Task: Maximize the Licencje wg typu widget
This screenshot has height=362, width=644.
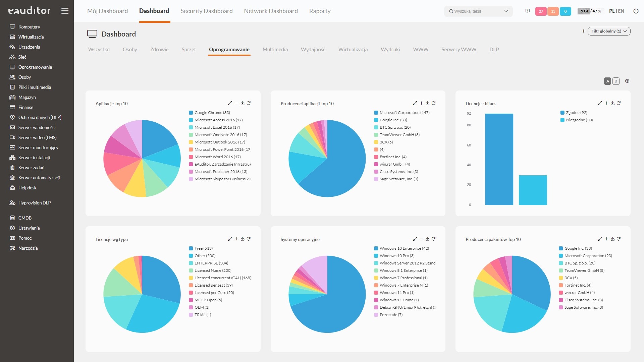Action: coord(230,239)
